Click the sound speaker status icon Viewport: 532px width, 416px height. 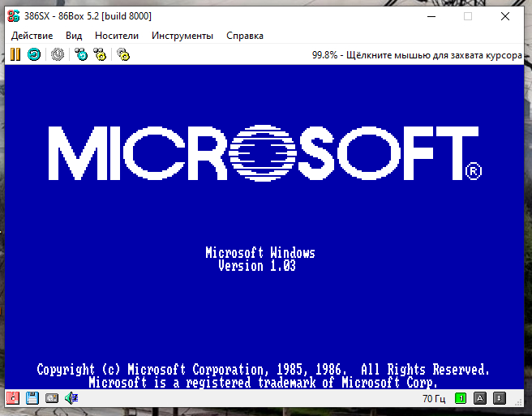[x=71, y=398]
